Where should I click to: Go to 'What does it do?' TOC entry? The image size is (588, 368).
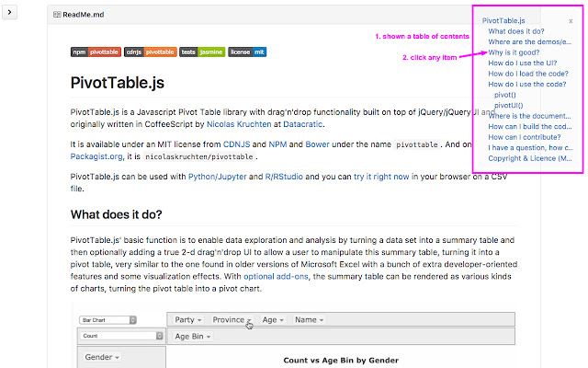click(x=516, y=31)
